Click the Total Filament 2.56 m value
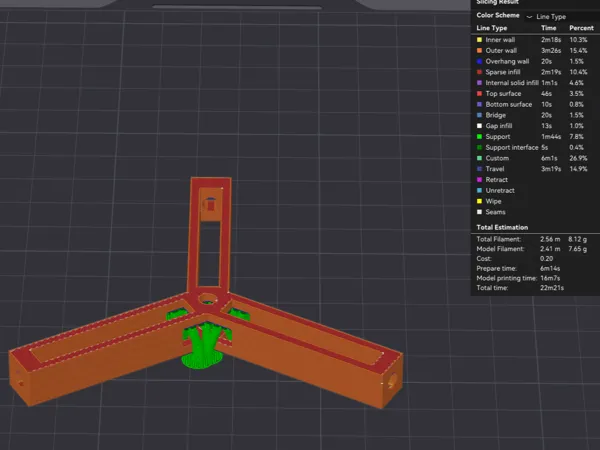600x450 pixels. [x=550, y=239]
